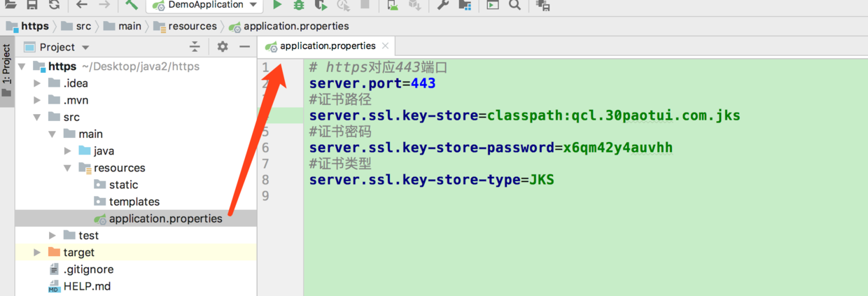Image resolution: width=868 pixels, height=296 pixels.
Task: Click the target folder name
Action: point(78,252)
